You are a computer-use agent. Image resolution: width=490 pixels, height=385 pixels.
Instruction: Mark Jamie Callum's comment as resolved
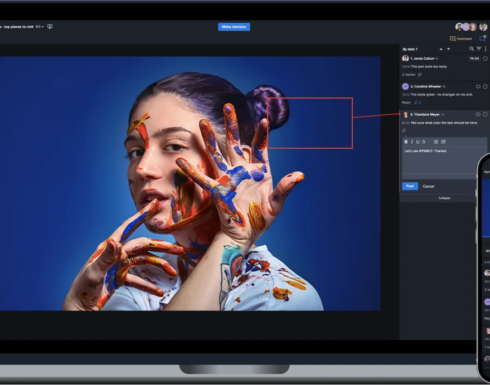pyautogui.click(x=485, y=59)
